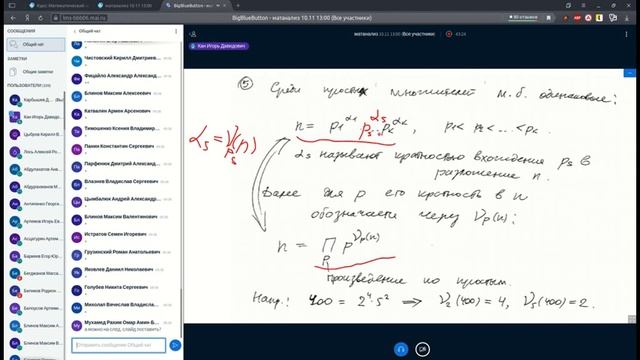
Task: Open the translate extension icon in browser toolbar
Action: (x=613, y=18)
